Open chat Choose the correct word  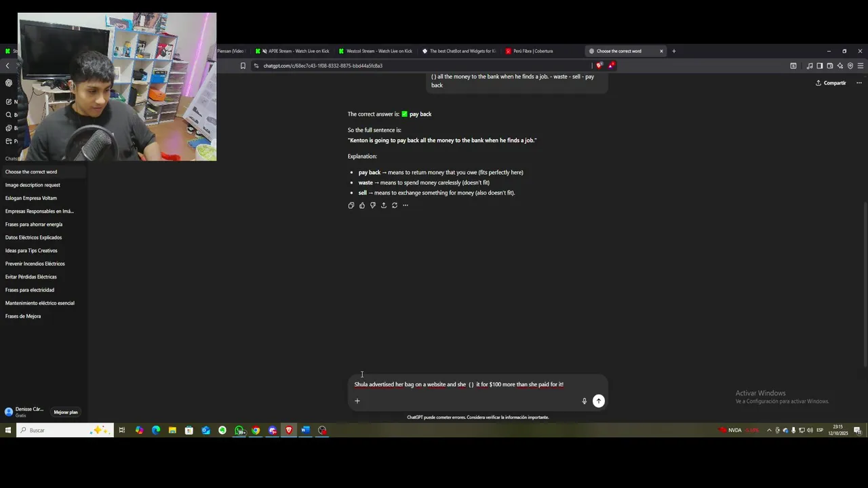tap(43, 172)
